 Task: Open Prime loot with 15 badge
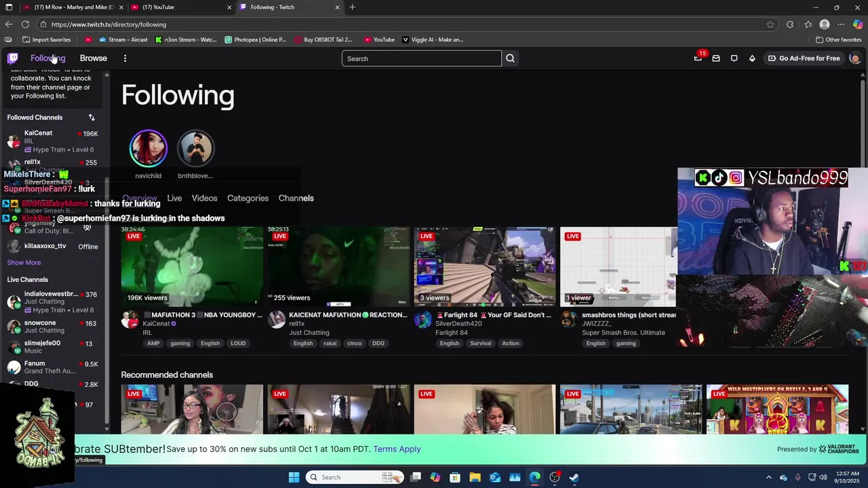point(698,58)
